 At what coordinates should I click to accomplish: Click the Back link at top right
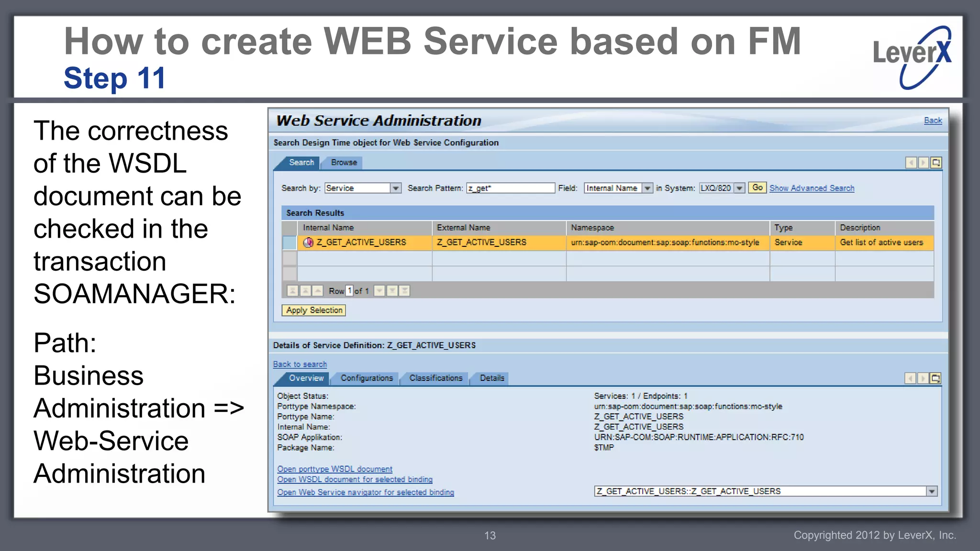(933, 121)
